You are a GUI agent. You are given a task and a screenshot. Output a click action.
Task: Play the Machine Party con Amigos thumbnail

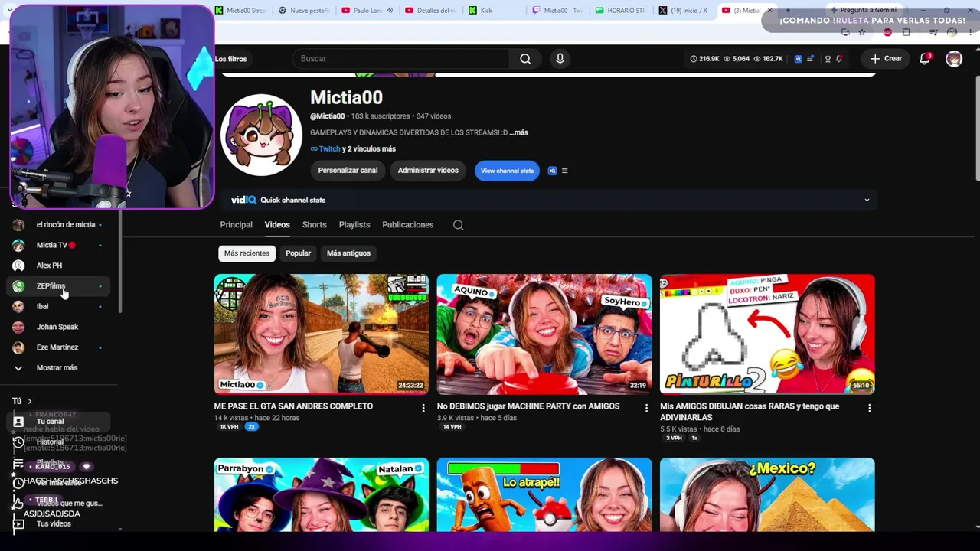(544, 334)
